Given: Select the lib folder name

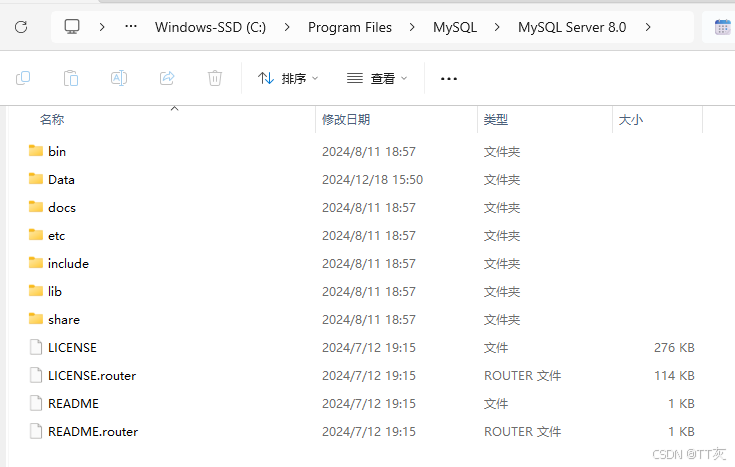Looking at the screenshot, I should pyautogui.click(x=54, y=292).
